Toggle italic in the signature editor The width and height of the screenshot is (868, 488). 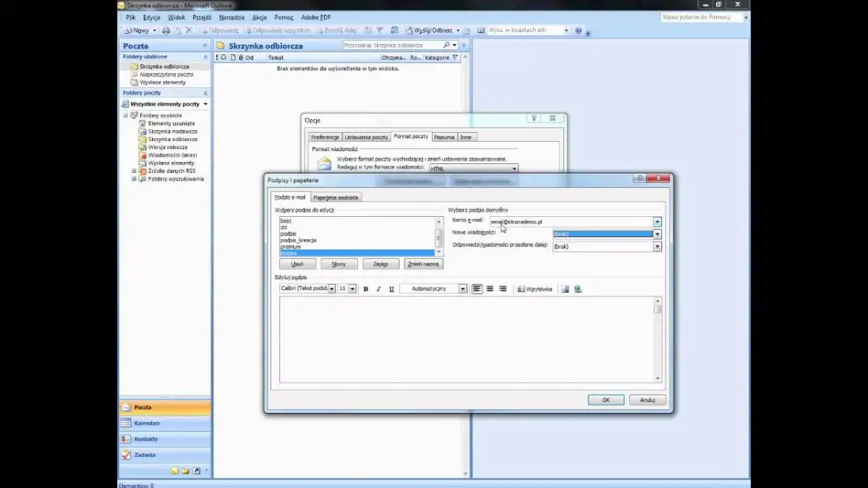[x=378, y=289]
